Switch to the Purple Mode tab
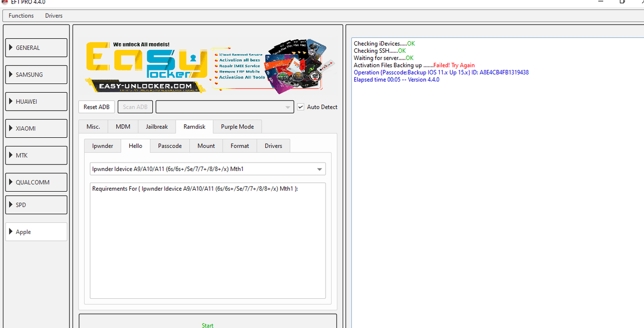 coord(237,127)
